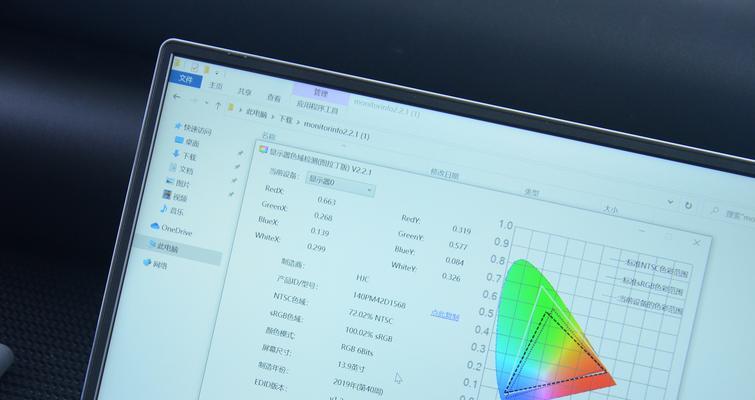Viewport: 755px width, 400px height.
Task: Click the RedX value 0.663
Action: (326, 200)
